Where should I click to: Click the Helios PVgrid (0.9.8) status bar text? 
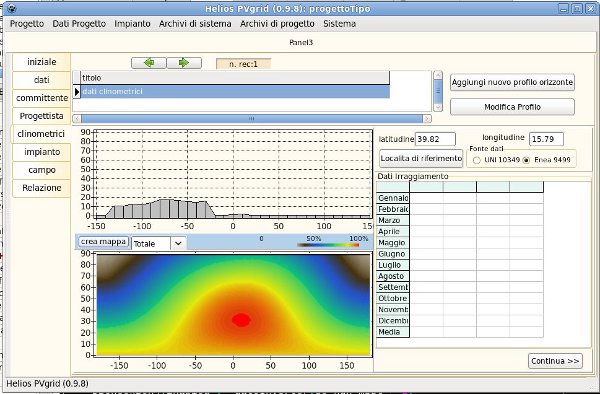pos(47,383)
